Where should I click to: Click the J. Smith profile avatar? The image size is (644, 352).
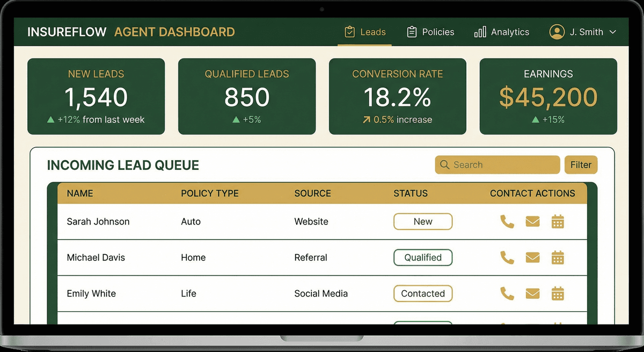click(557, 32)
